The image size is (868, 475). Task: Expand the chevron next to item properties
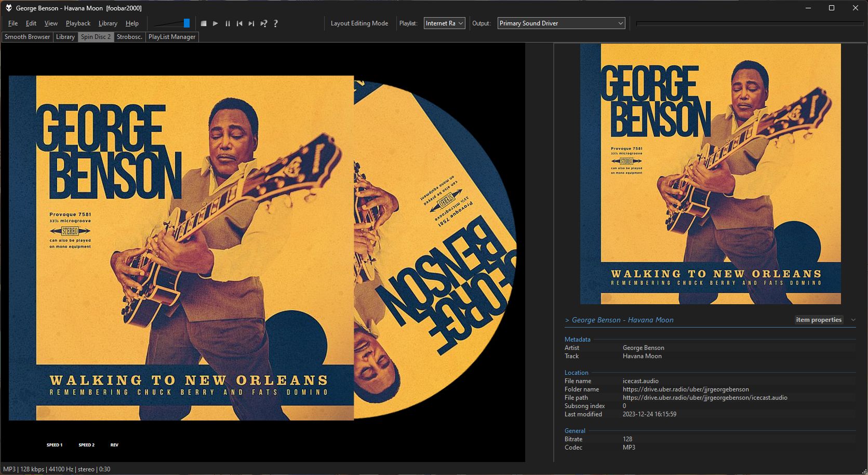pyautogui.click(x=853, y=320)
